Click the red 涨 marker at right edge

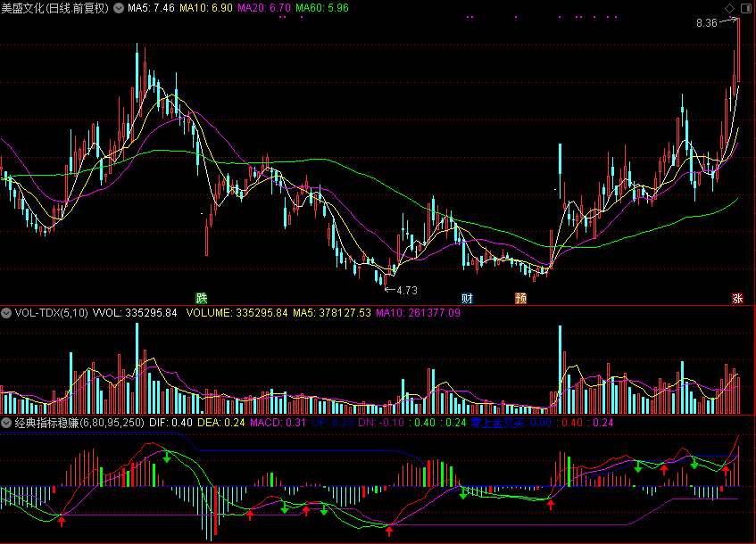coord(737,297)
